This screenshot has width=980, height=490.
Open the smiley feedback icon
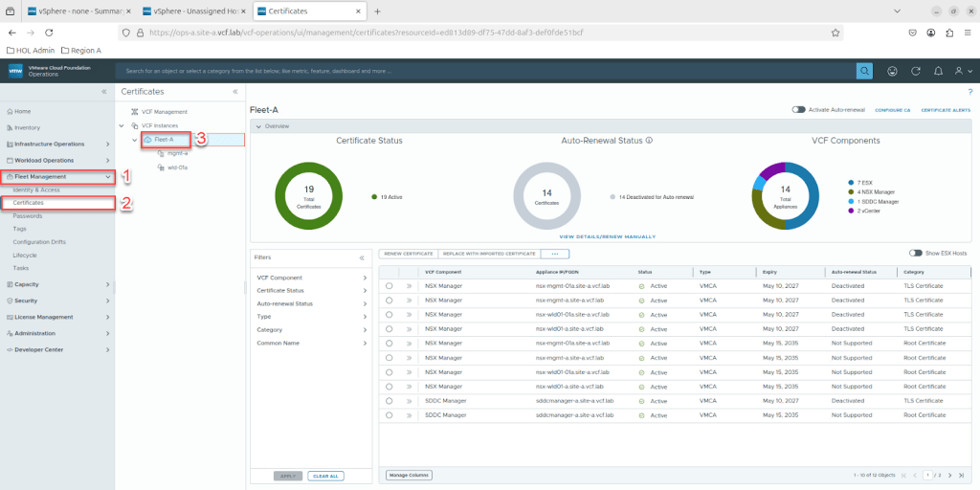point(892,71)
